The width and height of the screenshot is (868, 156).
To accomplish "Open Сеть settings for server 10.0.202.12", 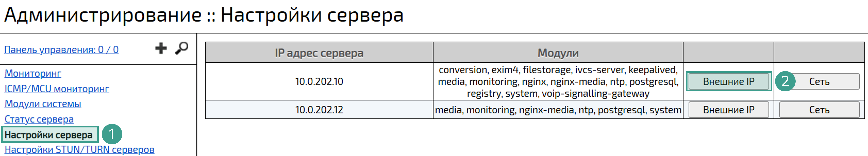I will [819, 110].
